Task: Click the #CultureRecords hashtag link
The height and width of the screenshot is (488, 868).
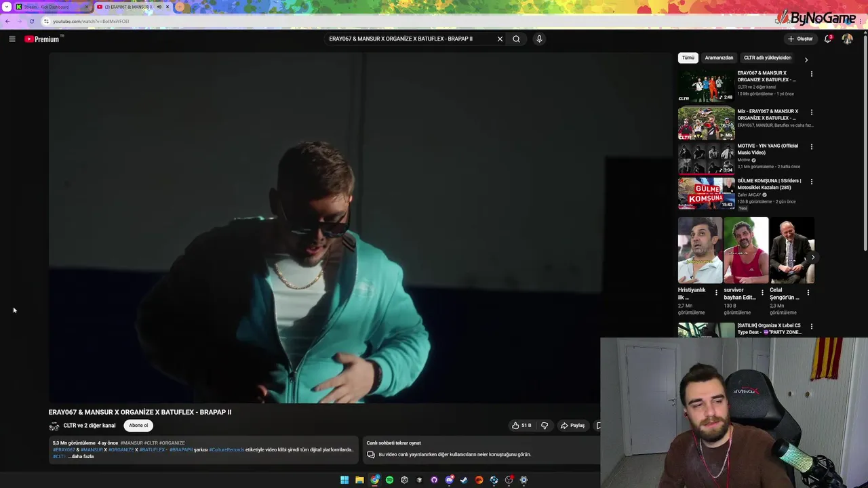Action: [226, 450]
